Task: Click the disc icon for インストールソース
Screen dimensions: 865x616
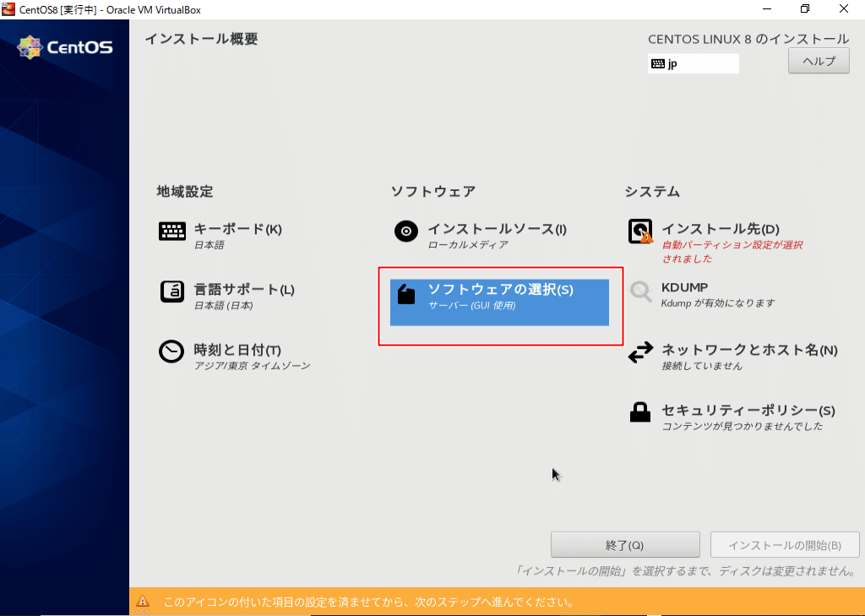Action: point(406,232)
